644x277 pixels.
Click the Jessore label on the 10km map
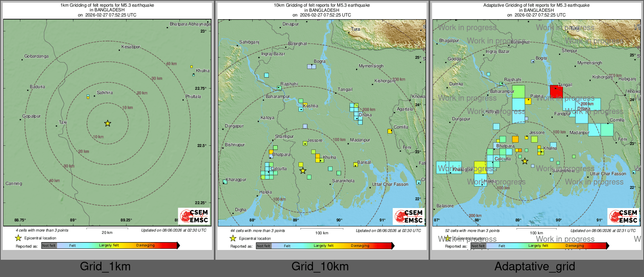[315, 140]
